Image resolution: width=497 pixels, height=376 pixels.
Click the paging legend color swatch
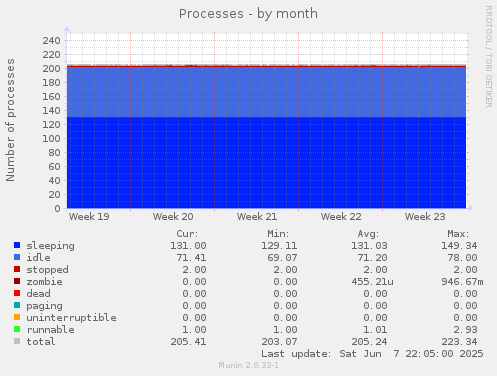coord(17,305)
